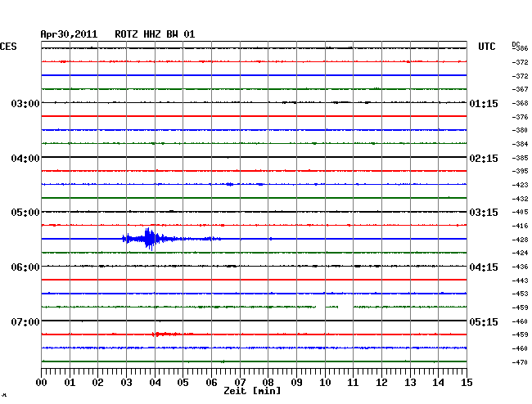Click the 12 minute axis label
532x404 pixels.
click(381, 383)
